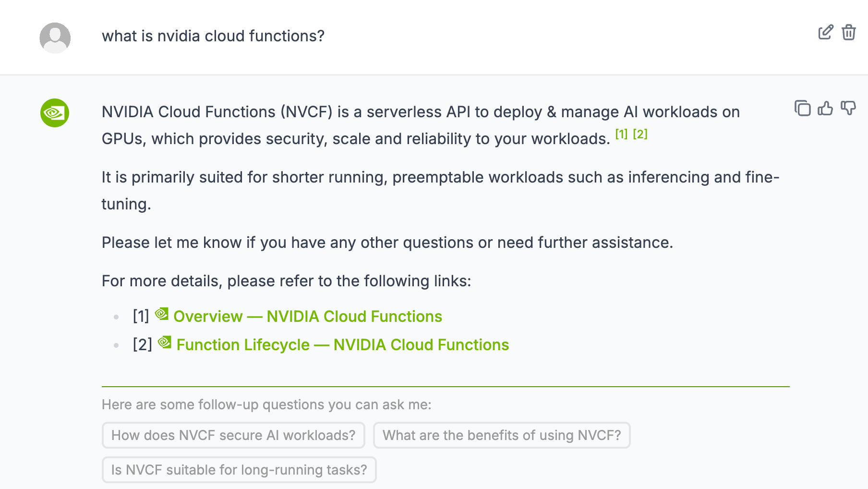868x489 pixels.
Task: Give the response a thumbs up
Action: tap(825, 108)
